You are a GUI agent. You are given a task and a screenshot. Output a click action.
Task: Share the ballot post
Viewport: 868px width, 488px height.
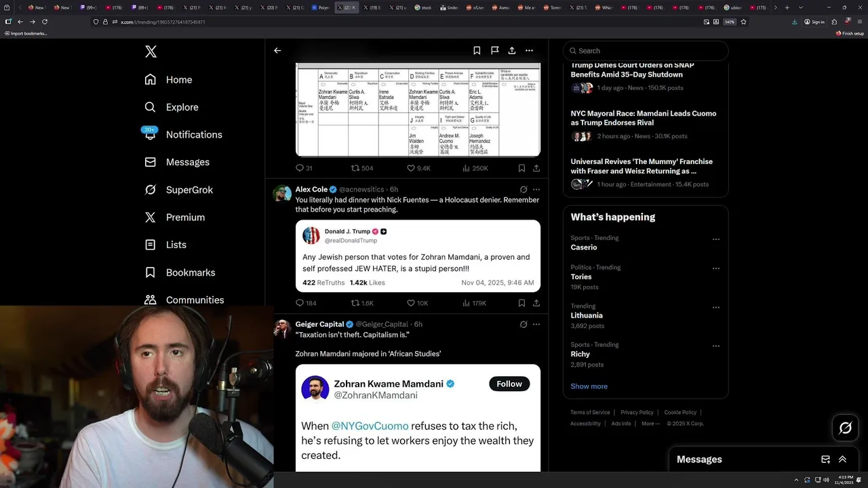[536, 168]
